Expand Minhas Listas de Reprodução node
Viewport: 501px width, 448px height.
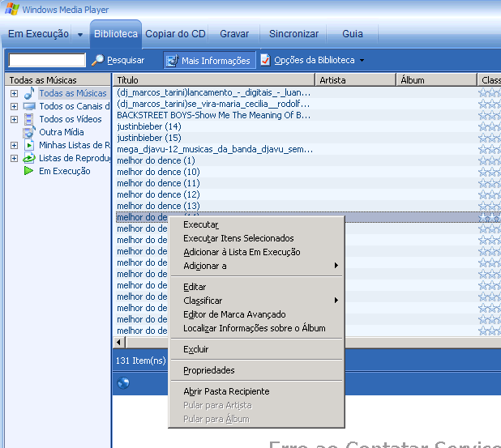(x=14, y=145)
